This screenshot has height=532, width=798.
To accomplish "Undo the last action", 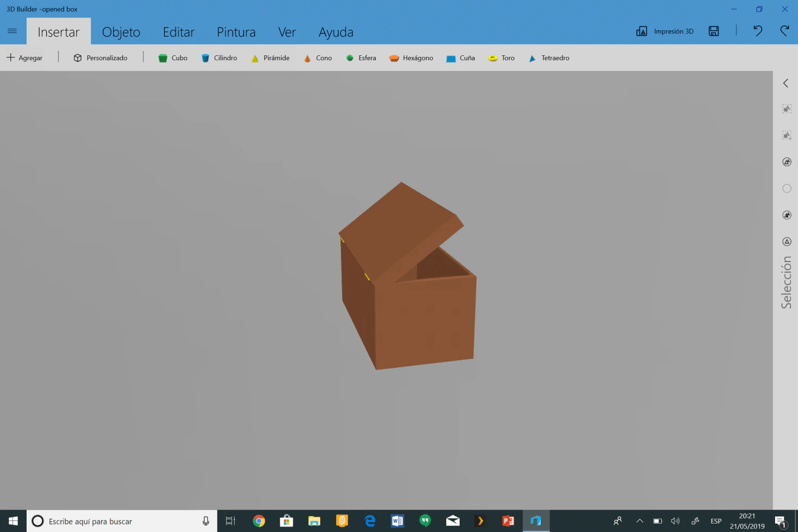I will 758,31.
